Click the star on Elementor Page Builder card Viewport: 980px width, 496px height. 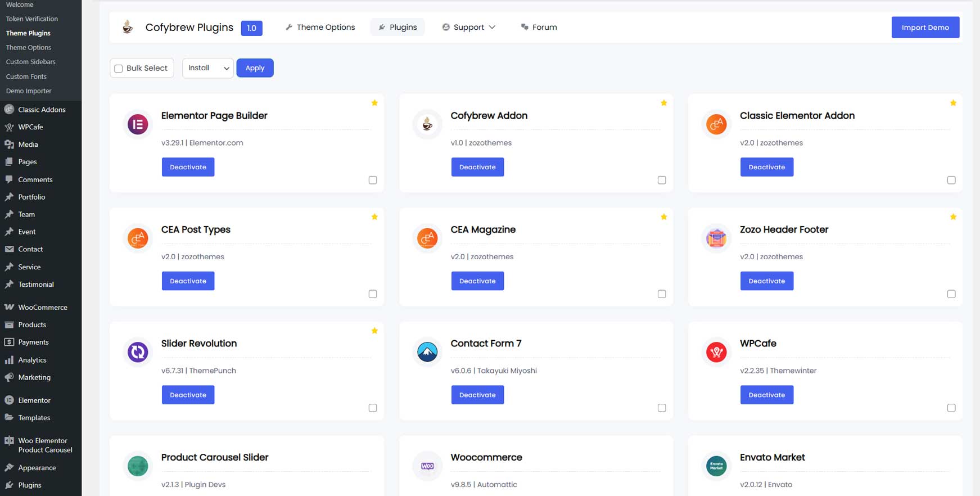(374, 103)
